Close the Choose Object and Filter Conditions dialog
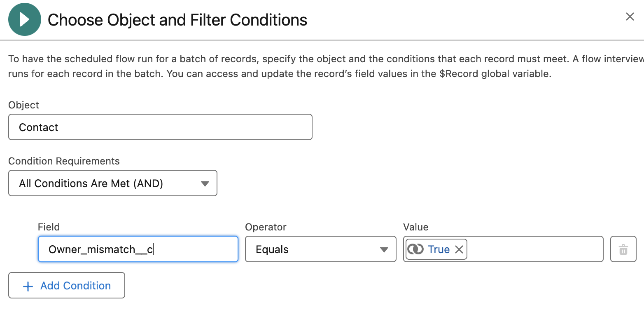The width and height of the screenshot is (644, 310). point(630,16)
